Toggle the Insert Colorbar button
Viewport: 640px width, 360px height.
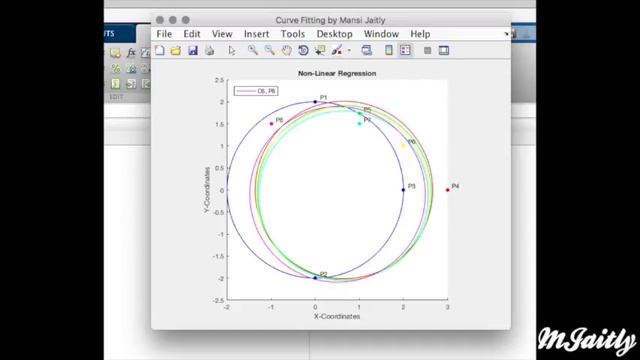point(389,50)
